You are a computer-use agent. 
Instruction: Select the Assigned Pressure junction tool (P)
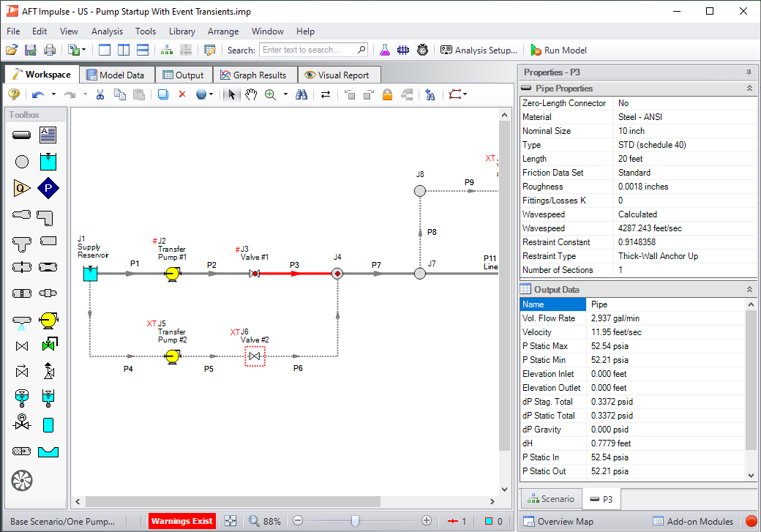(x=48, y=188)
